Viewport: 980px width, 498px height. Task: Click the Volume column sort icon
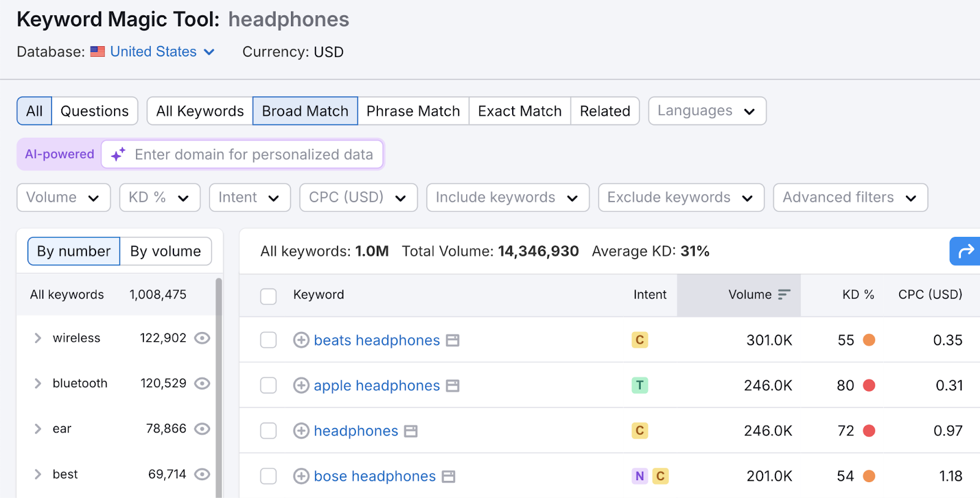784,295
